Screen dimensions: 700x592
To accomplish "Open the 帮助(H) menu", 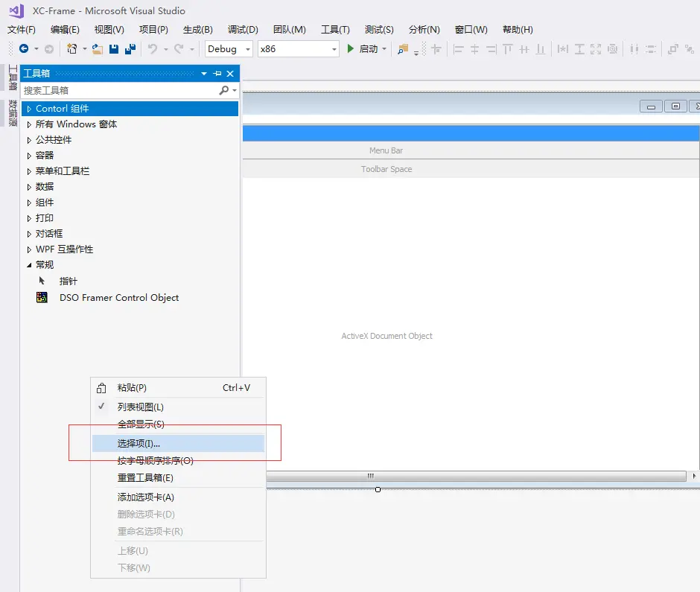I will 518,30.
